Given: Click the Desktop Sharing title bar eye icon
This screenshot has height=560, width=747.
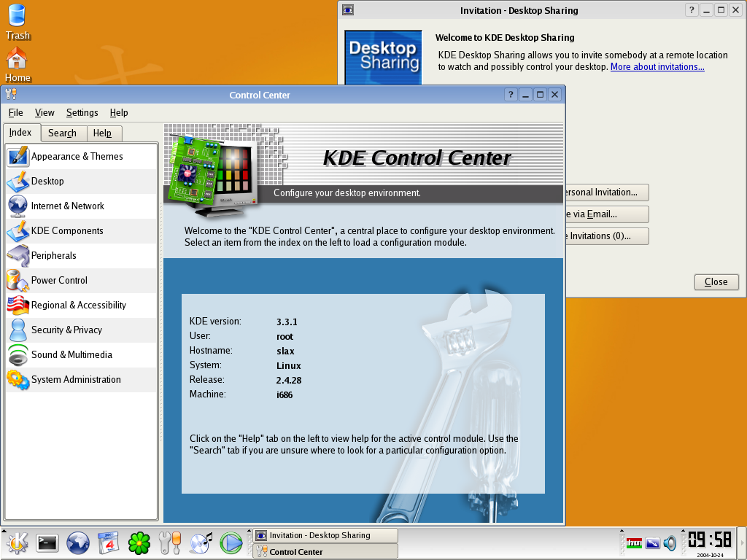Looking at the screenshot, I should [348, 10].
